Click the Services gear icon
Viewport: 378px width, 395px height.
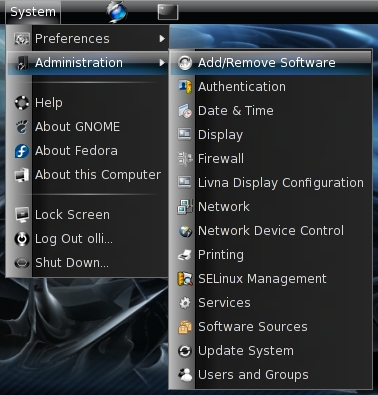185,302
